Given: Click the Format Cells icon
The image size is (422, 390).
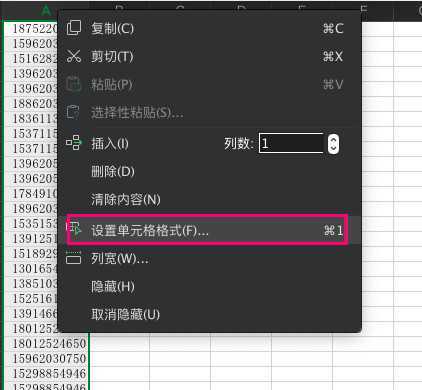Looking at the screenshot, I should [74, 229].
